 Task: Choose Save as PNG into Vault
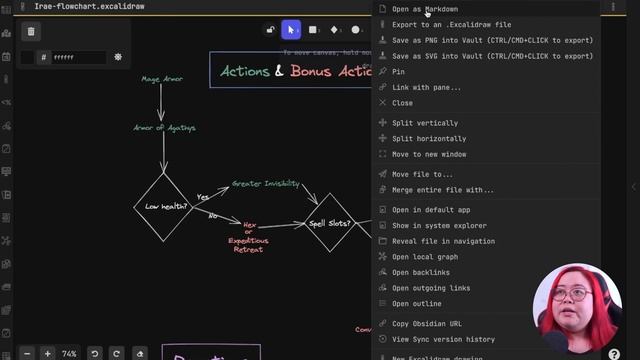pos(486,40)
